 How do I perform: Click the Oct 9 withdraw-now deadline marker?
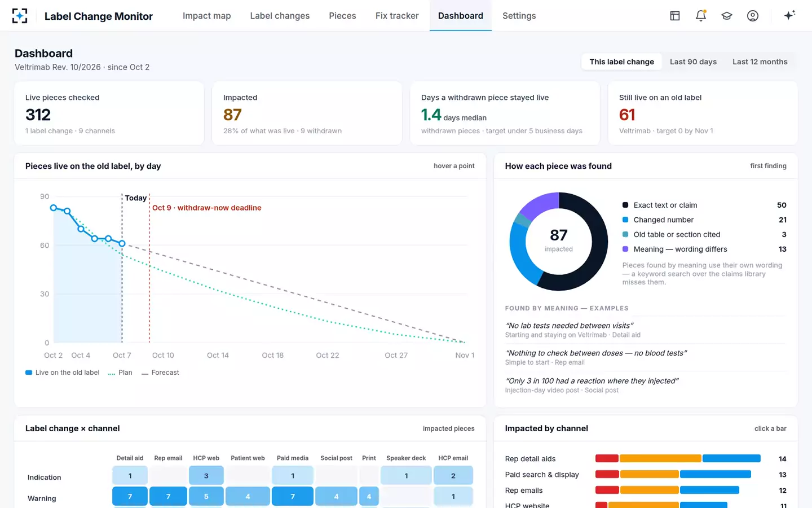coord(206,208)
